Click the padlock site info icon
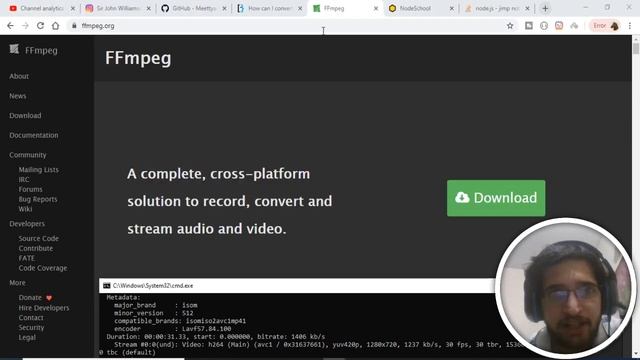This screenshot has width=640, height=360. pyautogui.click(x=74, y=26)
